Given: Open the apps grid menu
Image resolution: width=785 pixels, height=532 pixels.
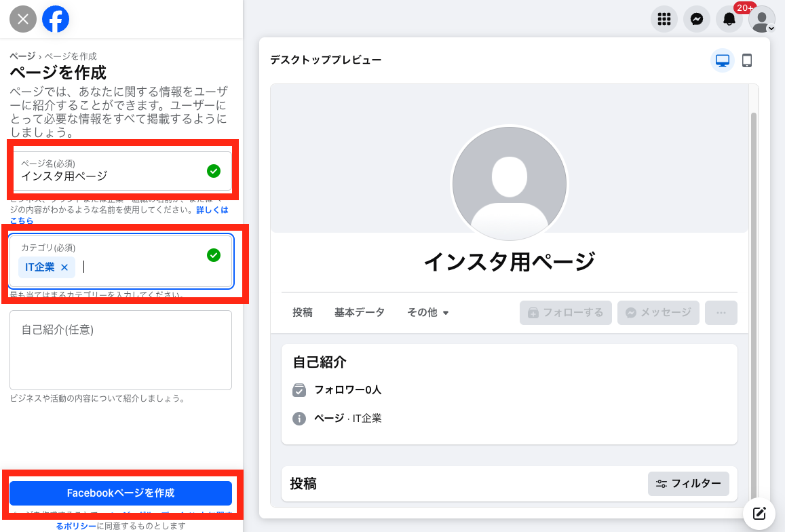Looking at the screenshot, I should (x=664, y=19).
